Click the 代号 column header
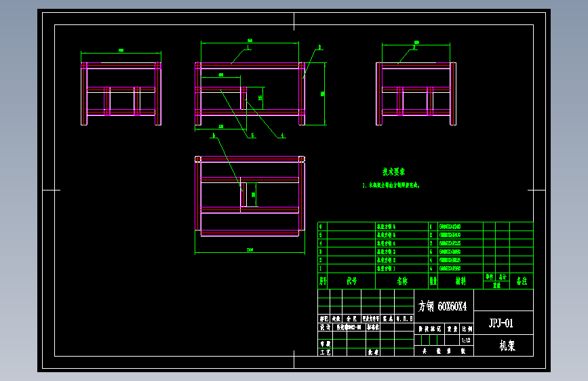This screenshot has height=381, width=588. 352,281
